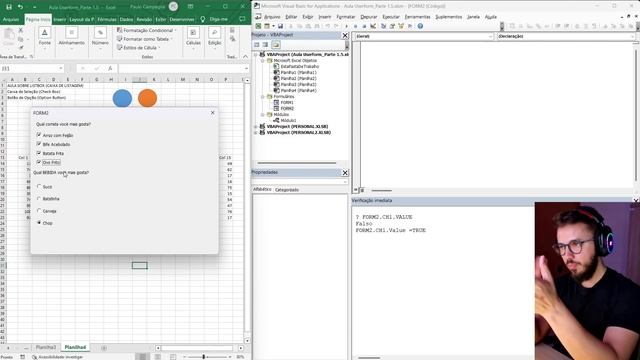Viewport: 640px width, 360px height.
Task: Open the (Geral) object dropdown in VBA code window
Action: coord(490,36)
